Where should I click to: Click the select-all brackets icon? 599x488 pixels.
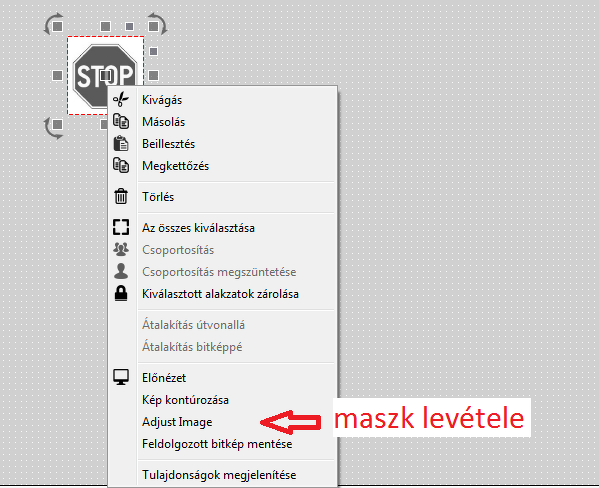pyautogui.click(x=121, y=227)
